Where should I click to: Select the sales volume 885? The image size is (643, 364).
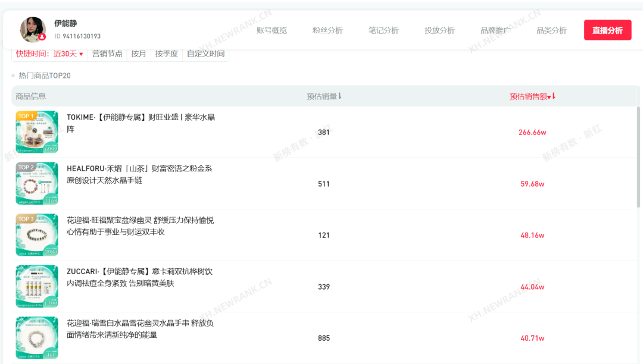(x=323, y=338)
